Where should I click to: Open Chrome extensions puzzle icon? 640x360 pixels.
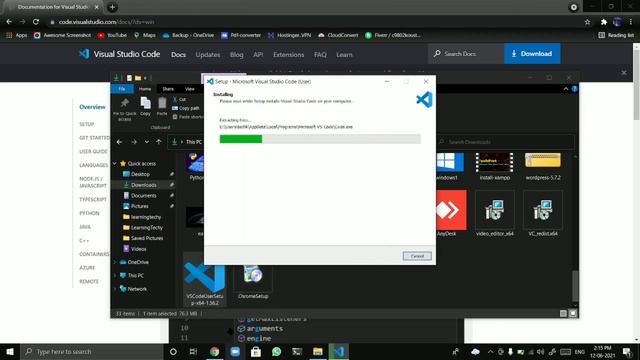604,22
